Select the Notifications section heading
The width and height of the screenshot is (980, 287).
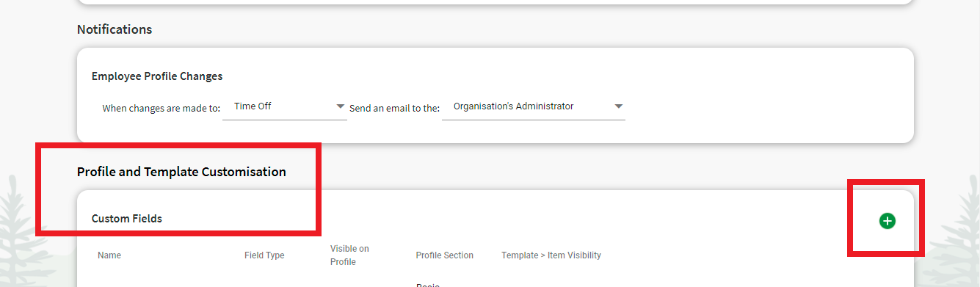pos(115,29)
